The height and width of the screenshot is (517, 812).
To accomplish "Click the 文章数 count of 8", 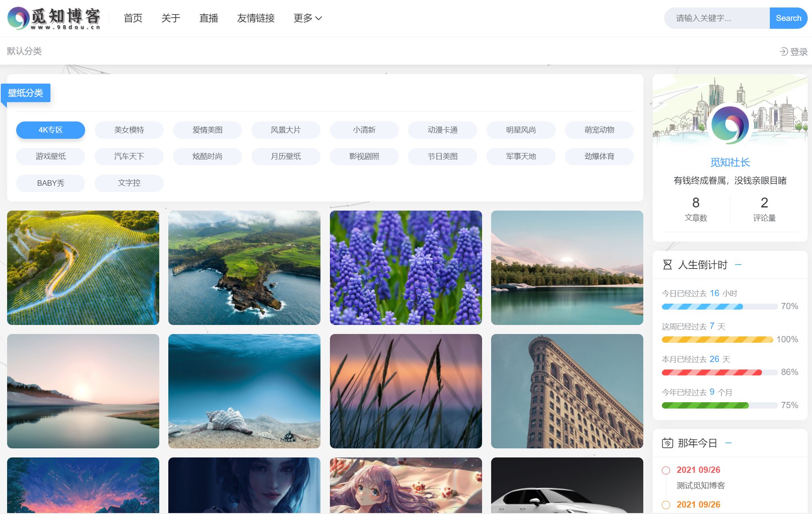I will pos(696,203).
